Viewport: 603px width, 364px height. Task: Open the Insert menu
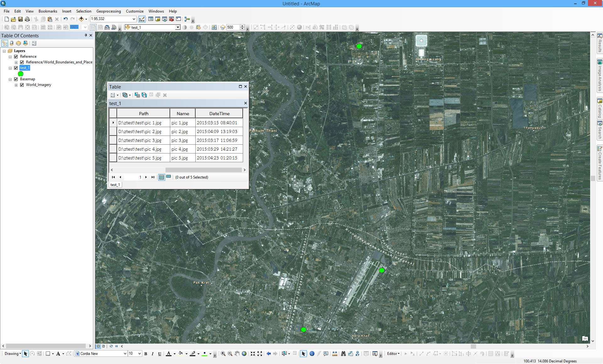[x=67, y=11]
